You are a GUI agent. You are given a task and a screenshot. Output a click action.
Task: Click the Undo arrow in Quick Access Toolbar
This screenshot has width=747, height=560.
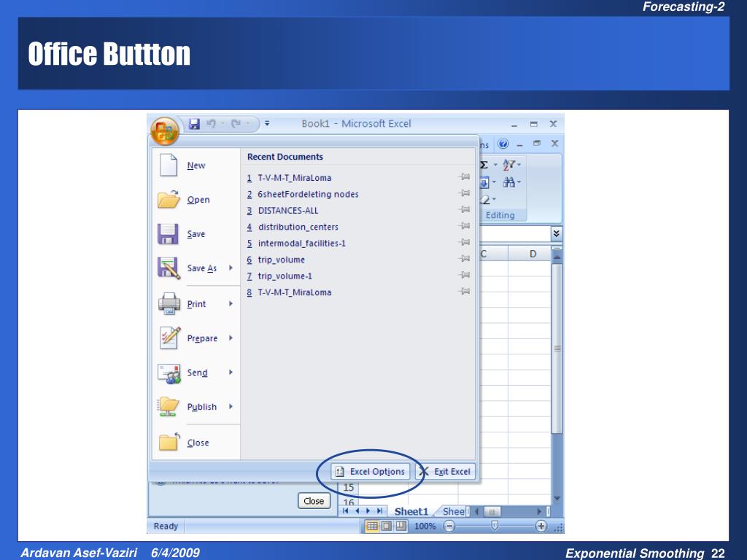pyautogui.click(x=211, y=124)
